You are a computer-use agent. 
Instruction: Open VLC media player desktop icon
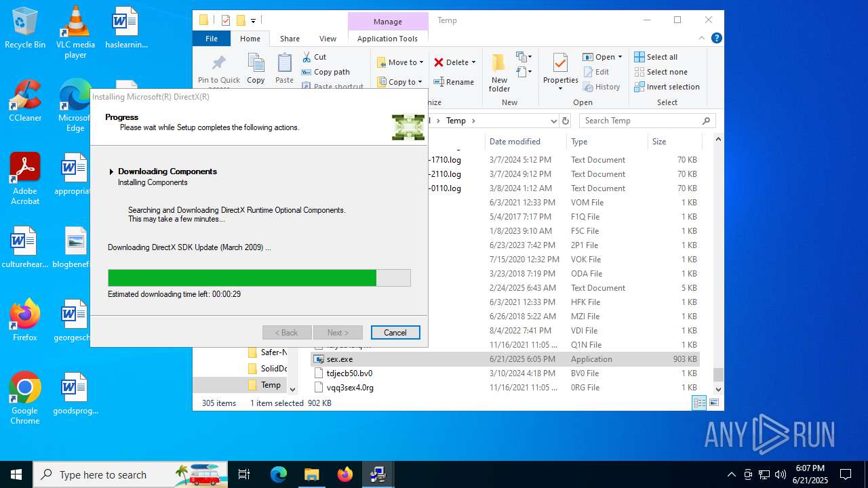75,33
